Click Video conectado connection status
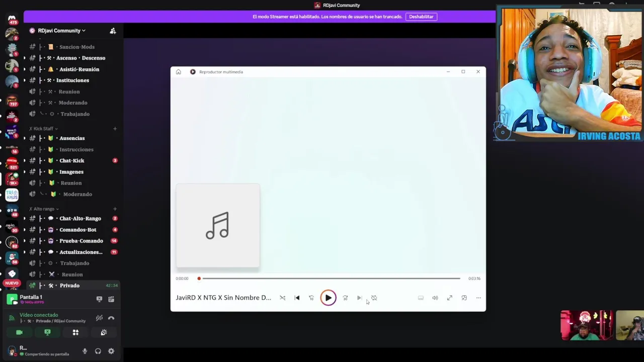Viewport: 644px width, 362px height. 39,315
